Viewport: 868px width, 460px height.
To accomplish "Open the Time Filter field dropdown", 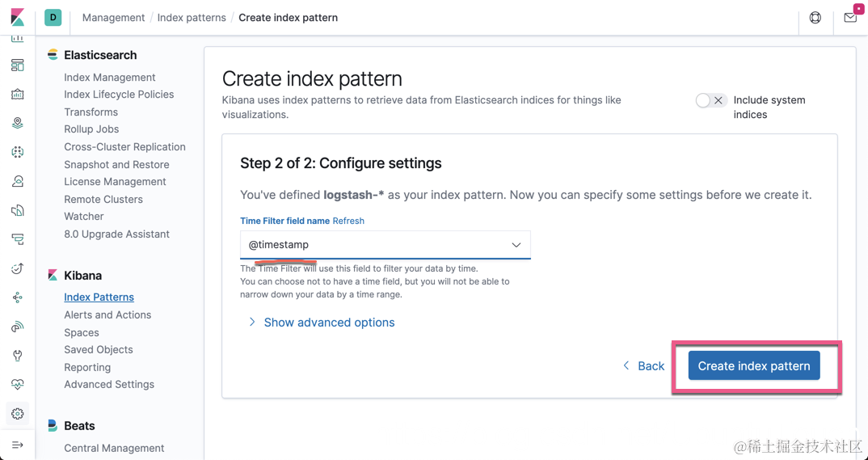I will [385, 245].
